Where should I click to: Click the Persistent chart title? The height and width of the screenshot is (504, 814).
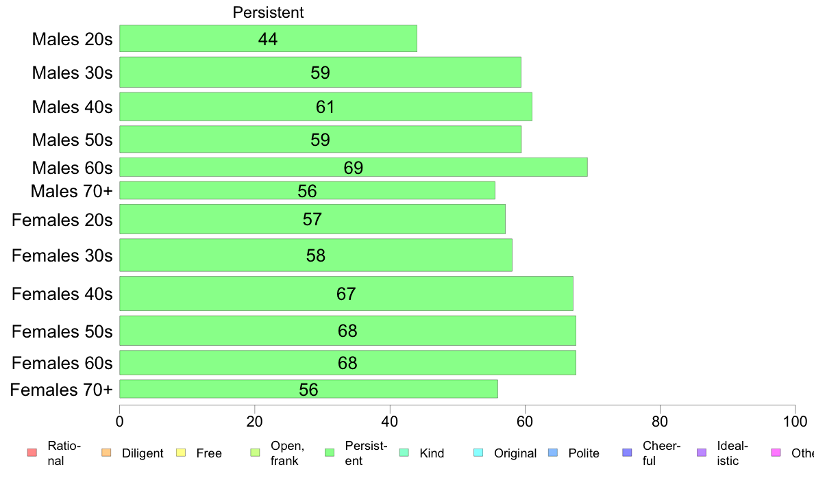pos(268,12)
